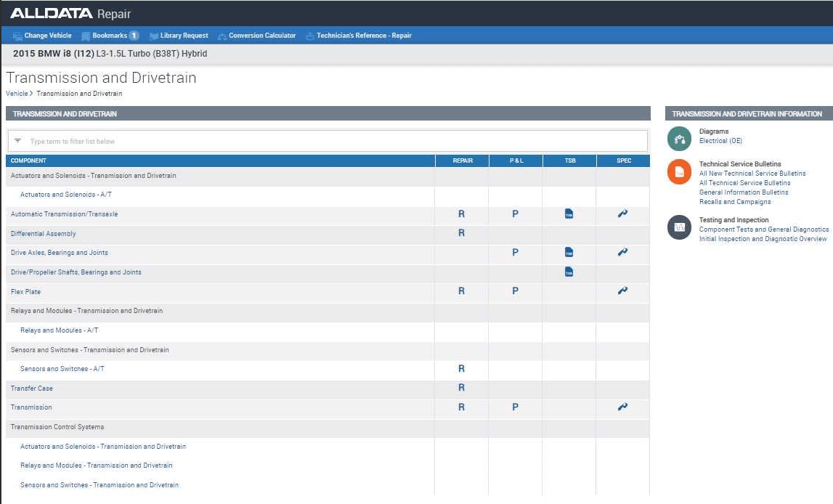833x504 pixels.
Task: Open Recalls and Campaigns link
Action: [x=735, y=202]
